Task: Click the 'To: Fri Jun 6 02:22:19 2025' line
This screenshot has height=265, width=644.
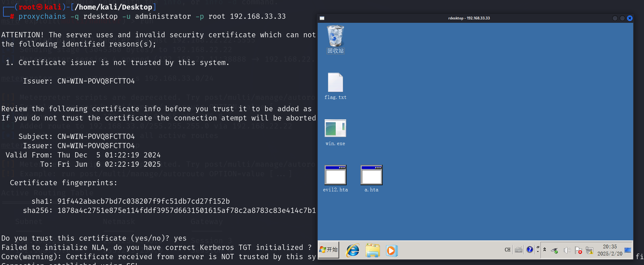Action: (100, 164)
